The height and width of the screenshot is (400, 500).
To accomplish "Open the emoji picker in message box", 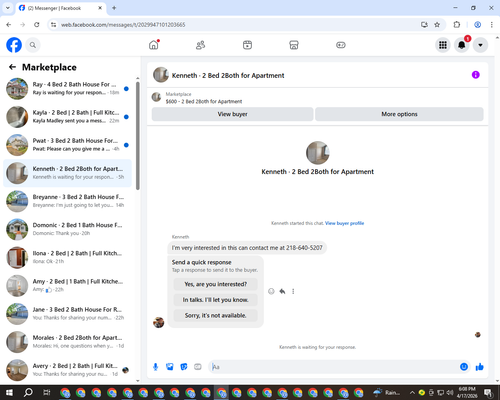I will click(464, 367).
